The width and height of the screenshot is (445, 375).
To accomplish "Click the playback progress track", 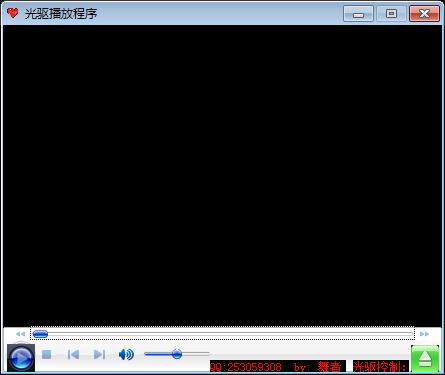I will pyautogui.click(x=223, y=334).
